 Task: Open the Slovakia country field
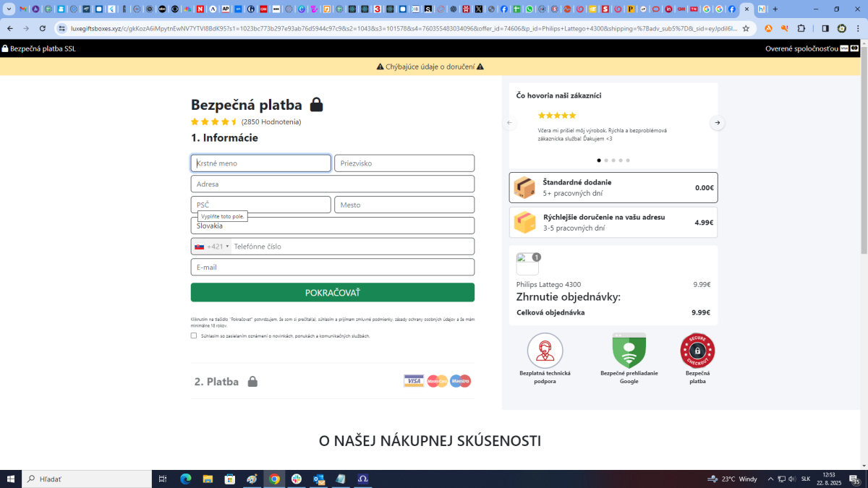pos(332,225)
